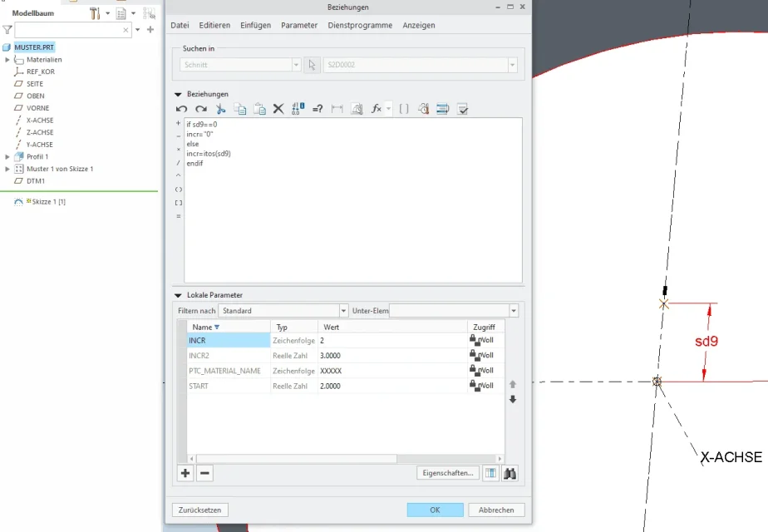Insert a function using the fx icon
This screenshot has height=532, width=768.
[x=377, y=109]
